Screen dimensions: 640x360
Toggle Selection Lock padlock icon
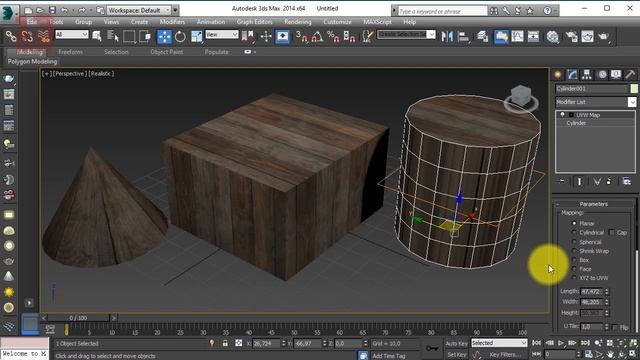coord(225,343)
